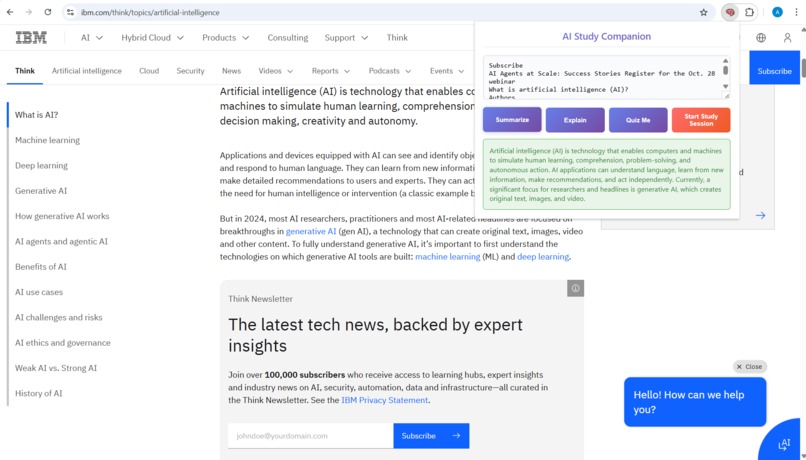
Task: Click the extension's text input area
Action: [601, 78]
